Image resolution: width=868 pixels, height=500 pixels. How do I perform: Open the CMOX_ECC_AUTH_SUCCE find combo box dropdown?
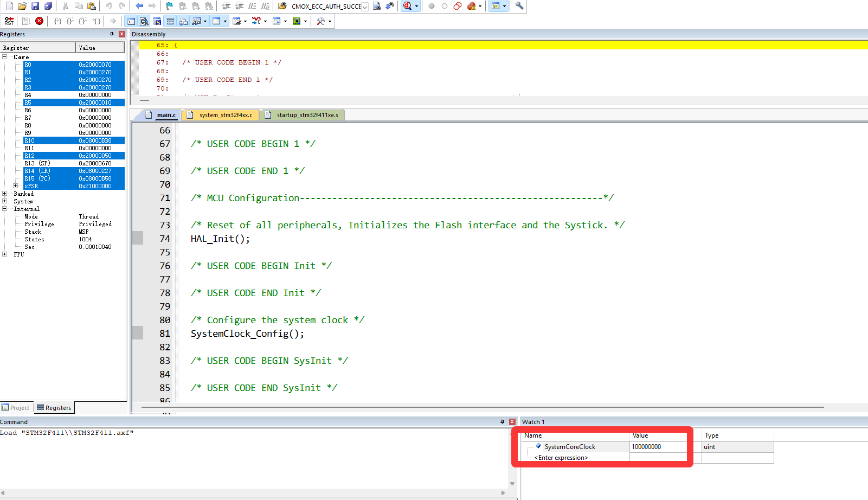(365, 7)
